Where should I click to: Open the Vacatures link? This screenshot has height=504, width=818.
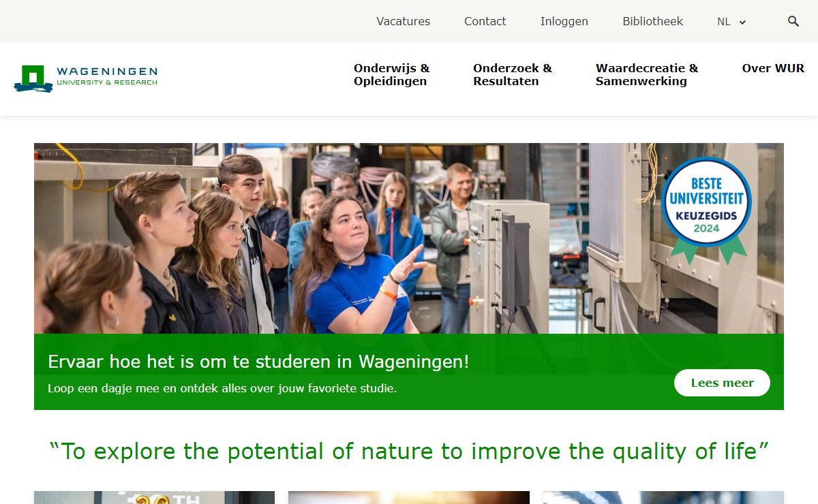tap(403, 21)
